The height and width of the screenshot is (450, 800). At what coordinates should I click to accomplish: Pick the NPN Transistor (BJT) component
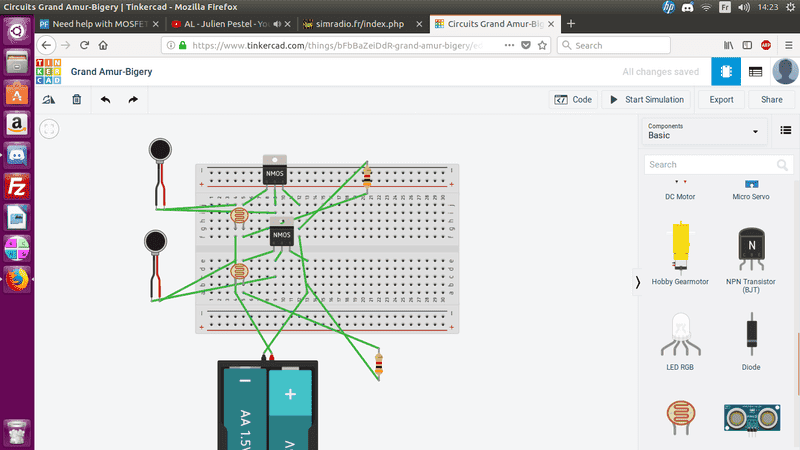(x=751, y=250)
